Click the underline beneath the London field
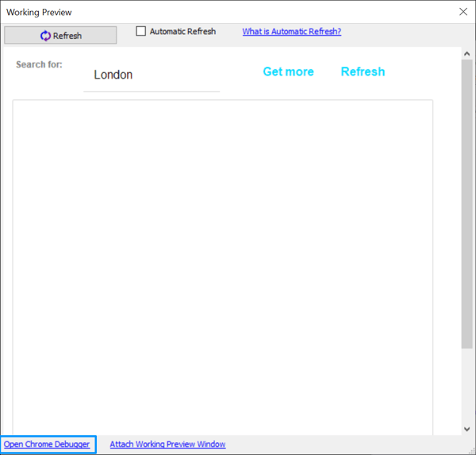476x455 pixels. tap(151, 91)
